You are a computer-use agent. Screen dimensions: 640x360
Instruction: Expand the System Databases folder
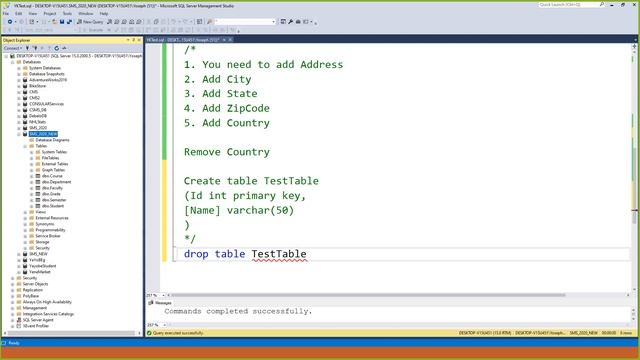[x=19, y=68]
